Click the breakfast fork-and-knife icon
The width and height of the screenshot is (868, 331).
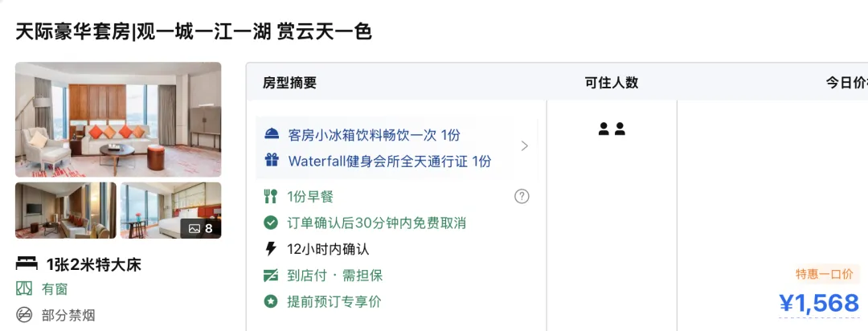pyautogui.click(x=271, y=196)
